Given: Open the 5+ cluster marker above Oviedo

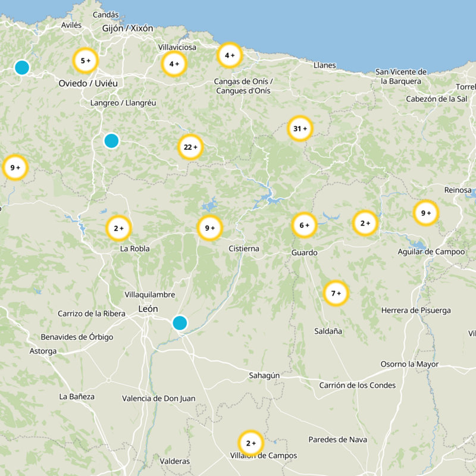Looking at the screenshot, I should coord(86,61).
